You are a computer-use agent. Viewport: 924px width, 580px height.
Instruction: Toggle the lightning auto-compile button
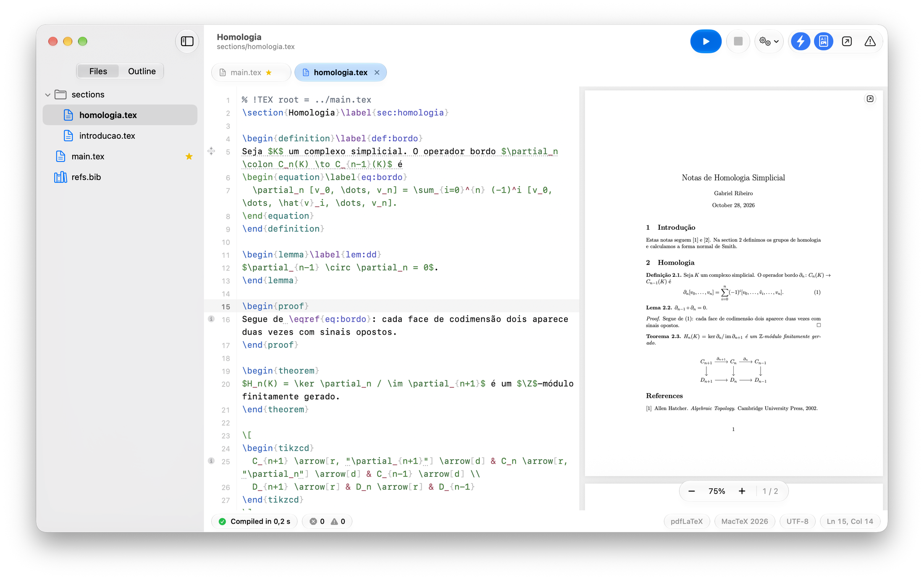click(x=801, y=41)
